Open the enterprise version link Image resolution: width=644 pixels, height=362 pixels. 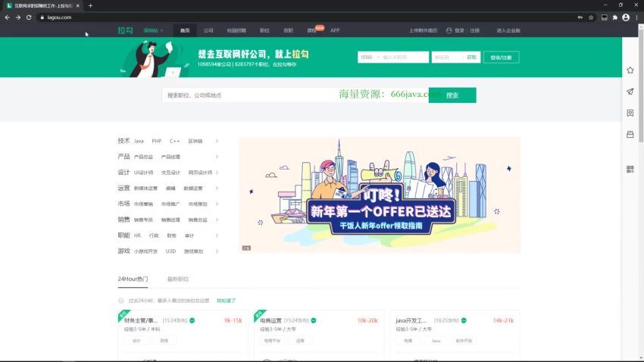[x=508, y=31]
